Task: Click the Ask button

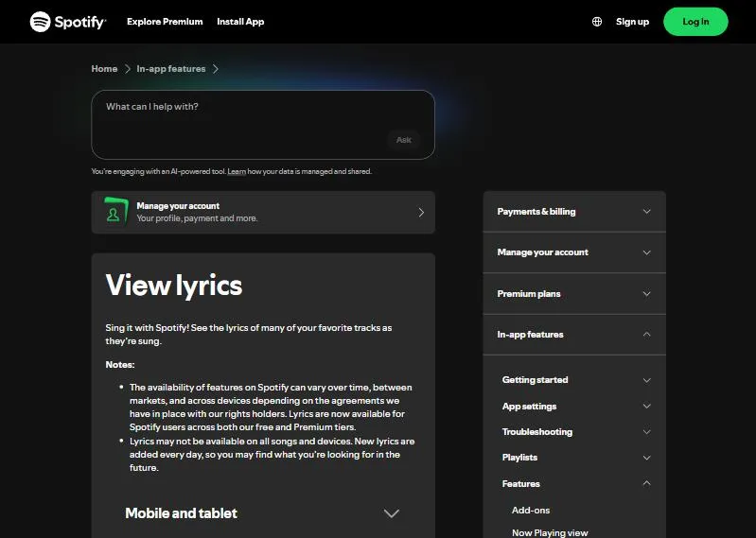Action: pyautogui.click(x=404, y=140)
